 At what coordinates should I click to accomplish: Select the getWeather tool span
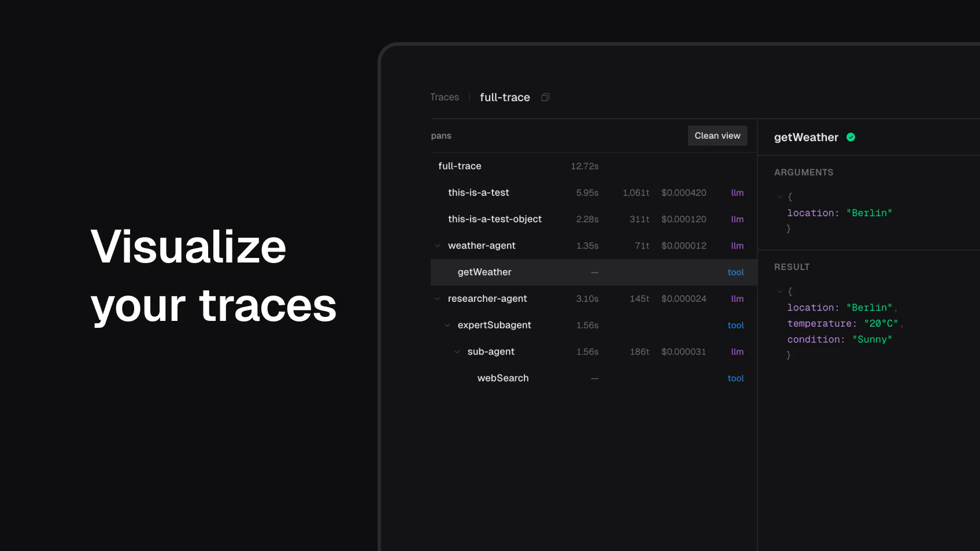pyautogui.click(x=594, y=272)
